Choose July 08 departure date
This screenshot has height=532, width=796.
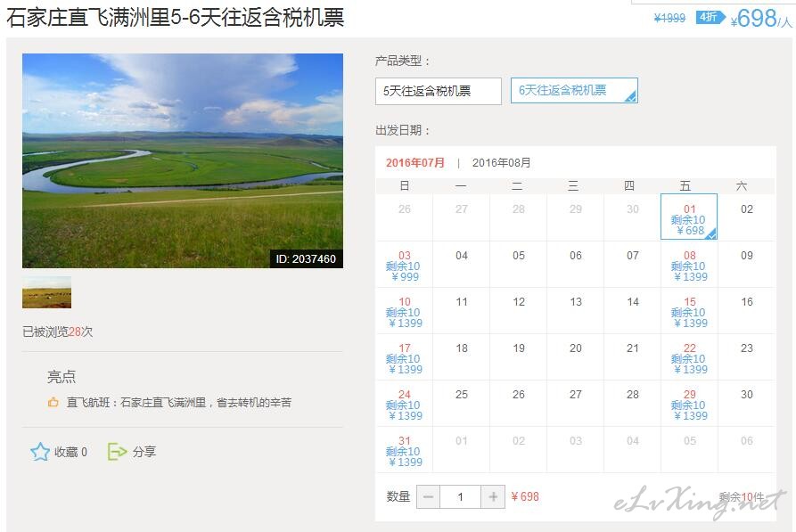pyautogui.click(x=689, y=266)
